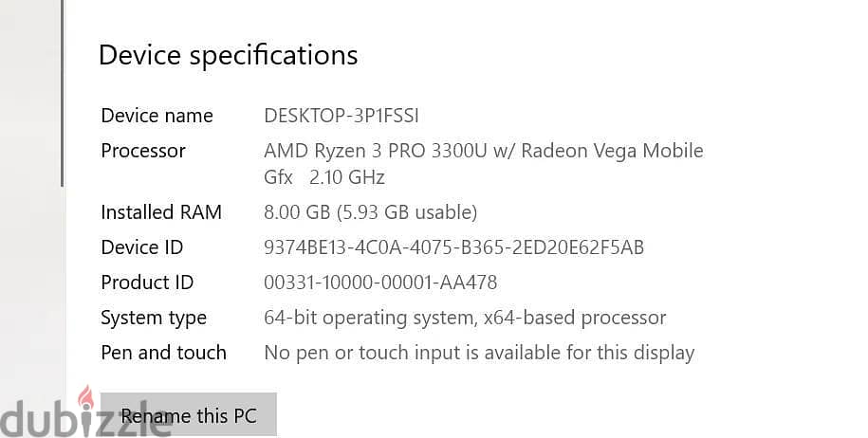Click the Device ID label

[141, 247]
